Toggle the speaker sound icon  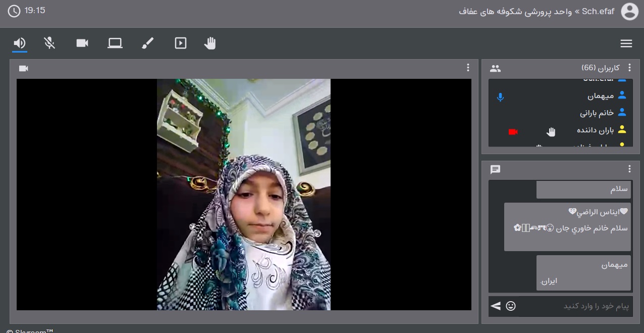(x=20, y=43)
